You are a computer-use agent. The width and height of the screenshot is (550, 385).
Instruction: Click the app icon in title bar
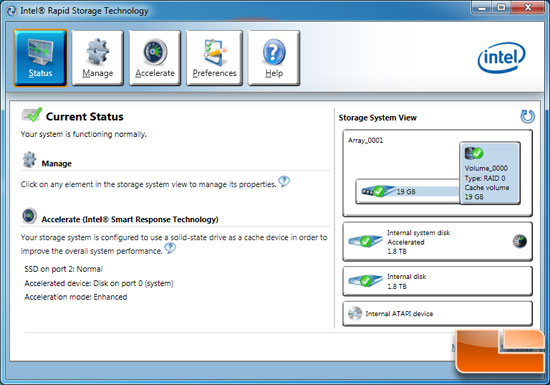click(11, 11)
